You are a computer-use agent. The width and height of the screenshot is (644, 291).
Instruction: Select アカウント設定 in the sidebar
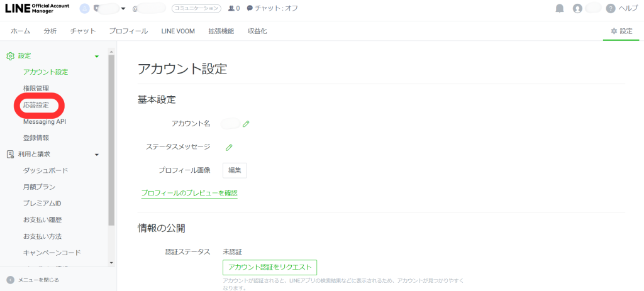click(x=45, y=72)
